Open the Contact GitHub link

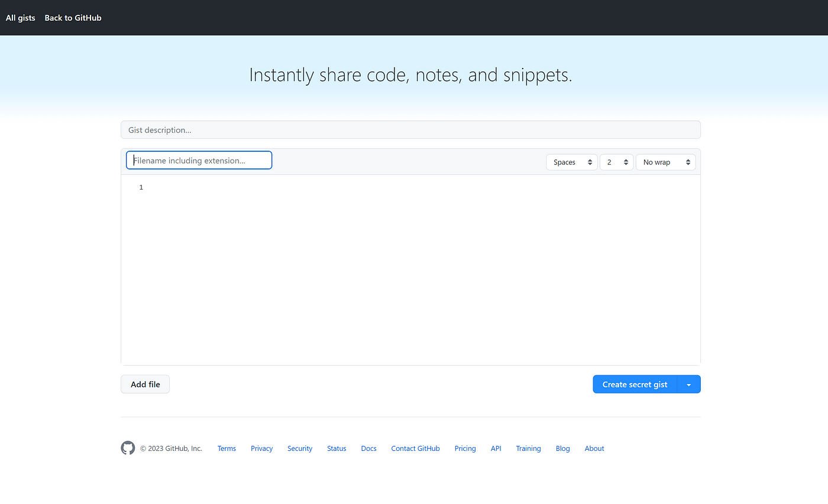(415, 448)
